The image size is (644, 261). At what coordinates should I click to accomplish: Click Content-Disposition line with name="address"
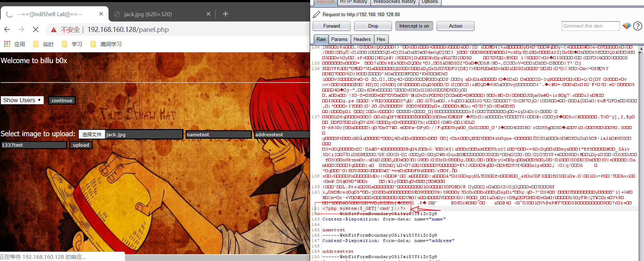pos(388,241)
